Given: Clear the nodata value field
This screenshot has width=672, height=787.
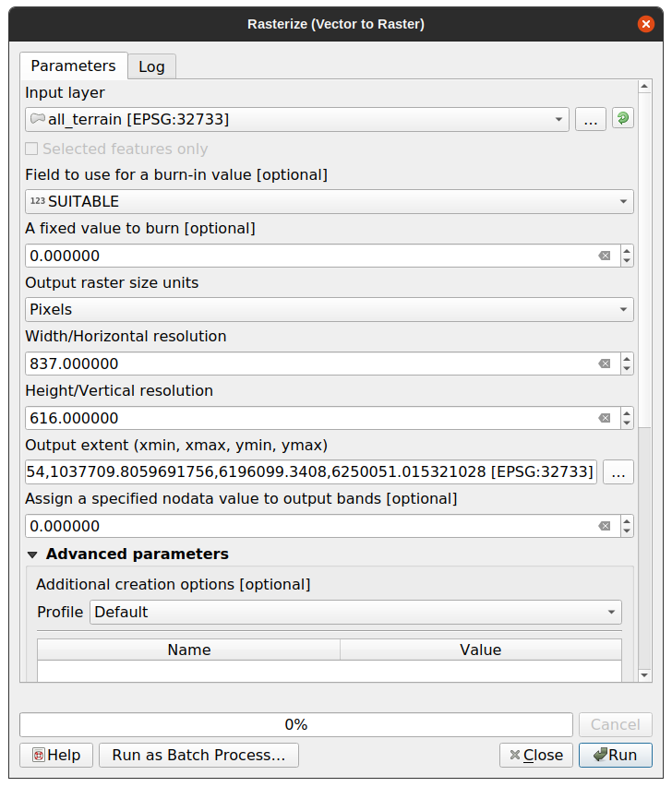Looking at the screenshot, I should tap(605, 526).
